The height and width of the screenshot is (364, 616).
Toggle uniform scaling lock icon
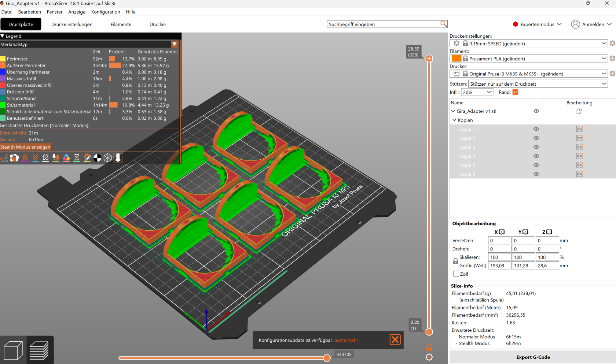tap(455, 261)
